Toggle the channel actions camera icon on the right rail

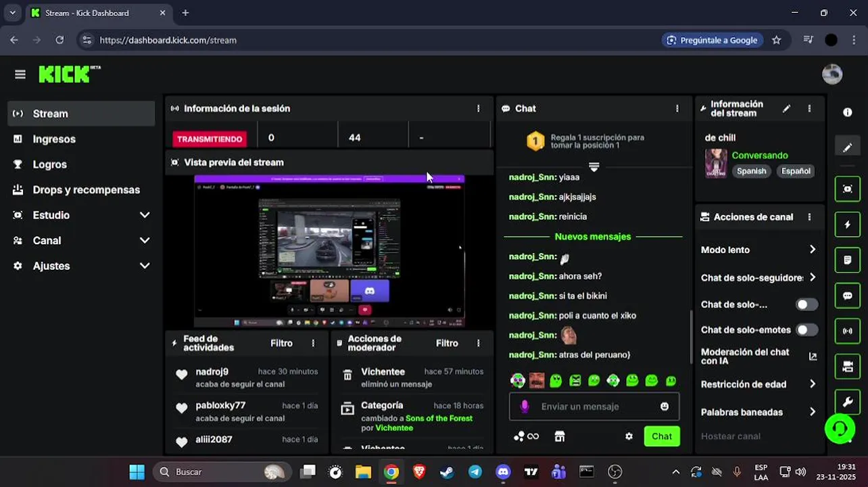pos(847,367)
